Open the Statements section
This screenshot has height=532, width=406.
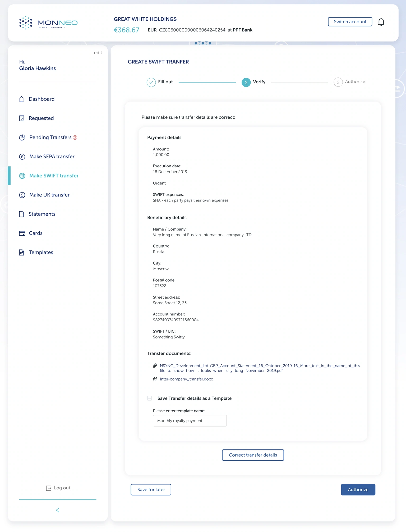[x=42, y=214]
